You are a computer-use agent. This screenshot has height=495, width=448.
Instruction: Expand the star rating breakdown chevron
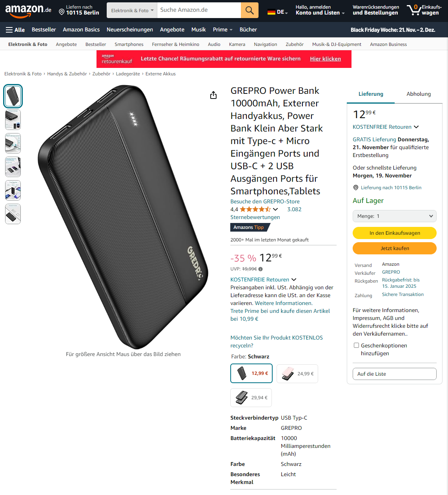tap(275, 209)
